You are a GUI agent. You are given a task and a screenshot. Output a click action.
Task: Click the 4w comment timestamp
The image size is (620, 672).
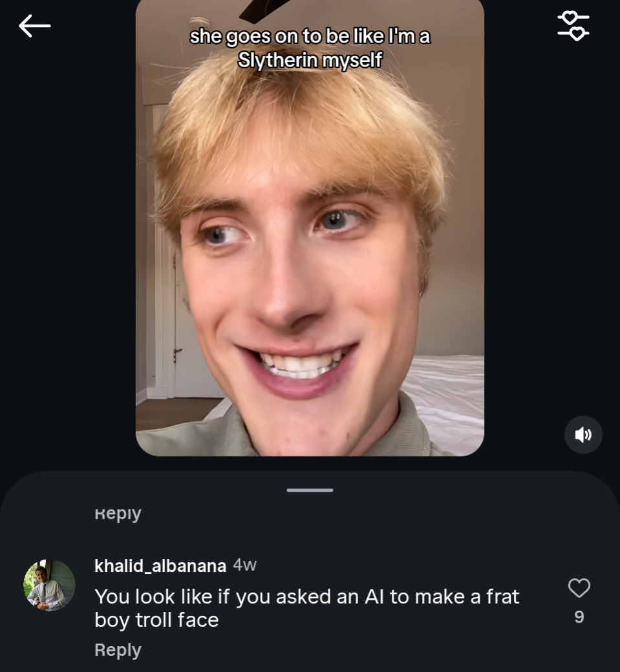tap(245, 565)
